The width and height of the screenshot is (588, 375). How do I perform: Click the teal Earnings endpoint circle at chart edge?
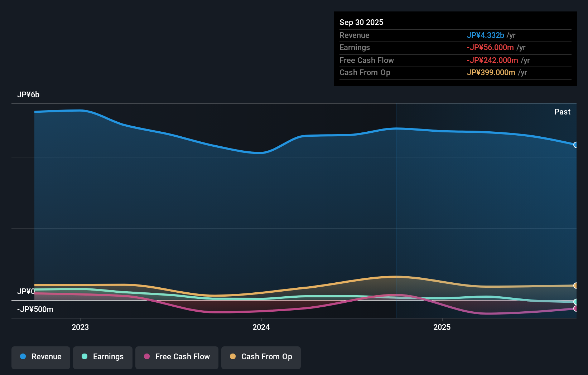point(576,302)
